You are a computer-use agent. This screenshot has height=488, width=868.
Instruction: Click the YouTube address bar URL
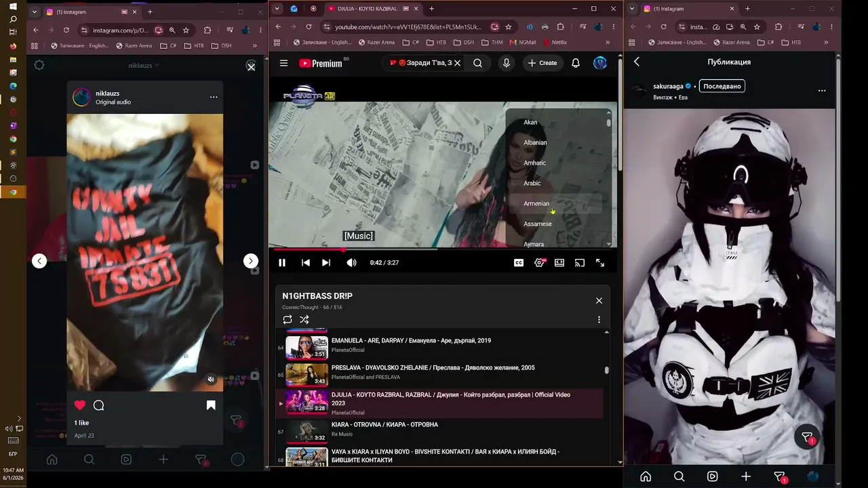pyautogui.click(x=408, y=27)
